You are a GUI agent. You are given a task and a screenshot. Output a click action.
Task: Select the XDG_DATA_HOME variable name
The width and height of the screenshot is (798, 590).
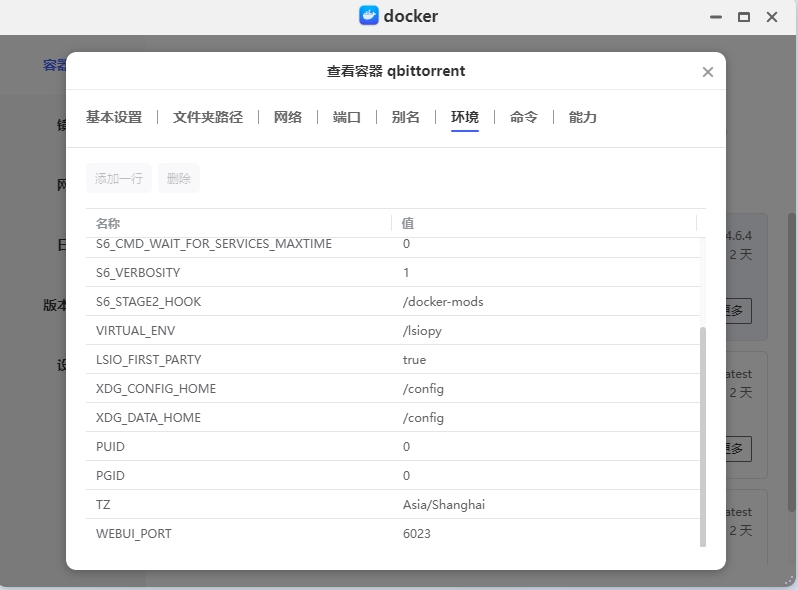pos(148,418)
